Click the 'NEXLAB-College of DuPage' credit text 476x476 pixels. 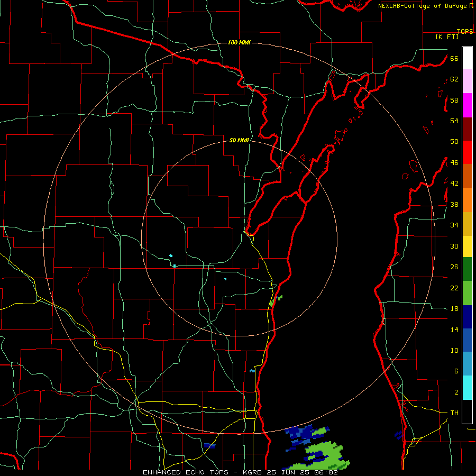point(422,6)
